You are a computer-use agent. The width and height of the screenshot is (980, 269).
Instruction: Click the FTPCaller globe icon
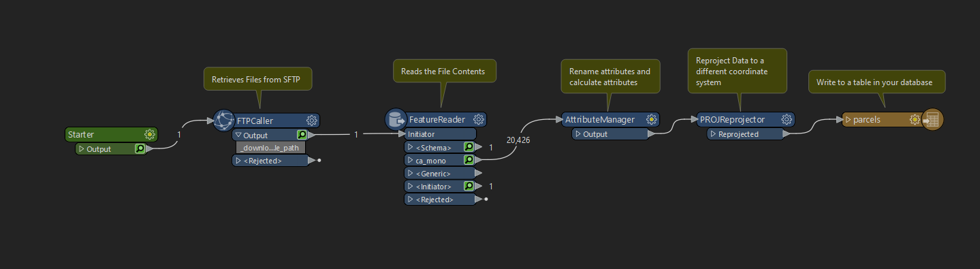224,121
